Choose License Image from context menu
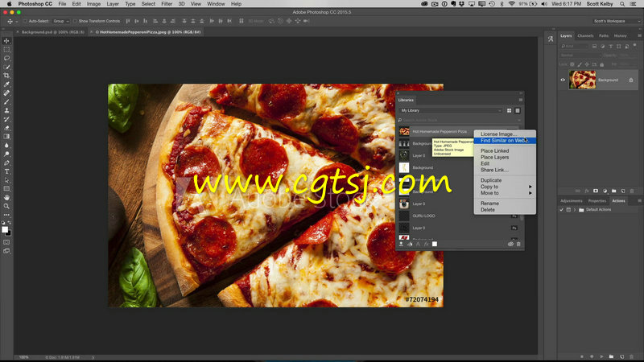 click(506, 134)
